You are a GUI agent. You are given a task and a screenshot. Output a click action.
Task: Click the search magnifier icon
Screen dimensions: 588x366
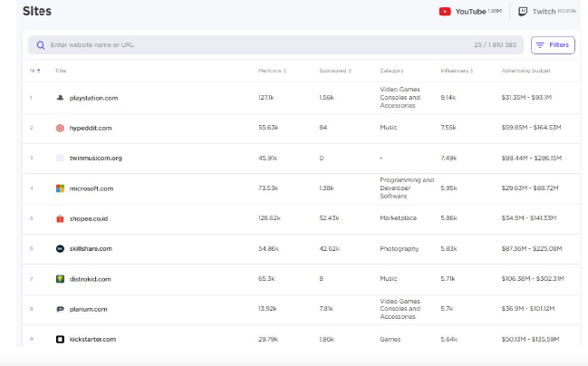click(x=41, y=45)
